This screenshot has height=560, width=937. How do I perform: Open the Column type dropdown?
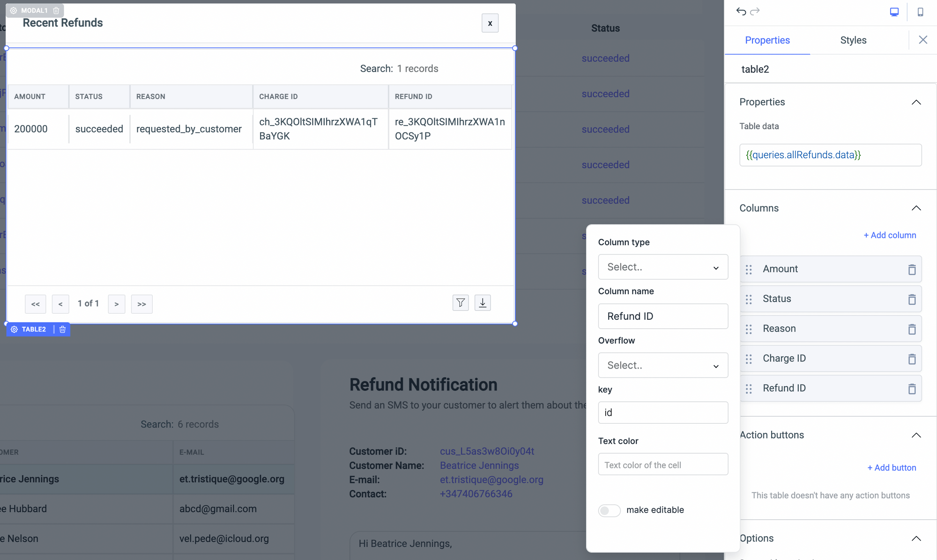click(662, 267)
